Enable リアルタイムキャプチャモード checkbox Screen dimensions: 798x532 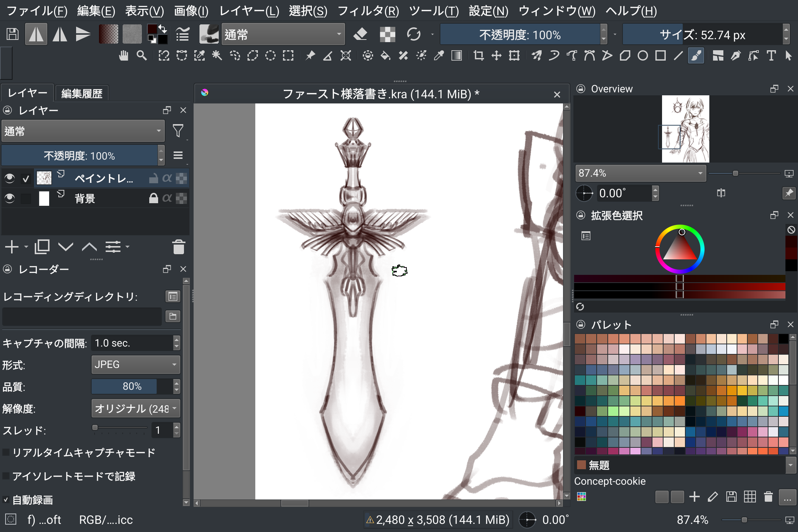coord(6,453)
